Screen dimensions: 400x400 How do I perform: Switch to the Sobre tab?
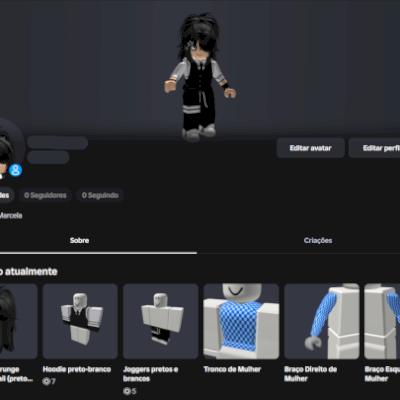pyautogui.click(x=79, y=240)
